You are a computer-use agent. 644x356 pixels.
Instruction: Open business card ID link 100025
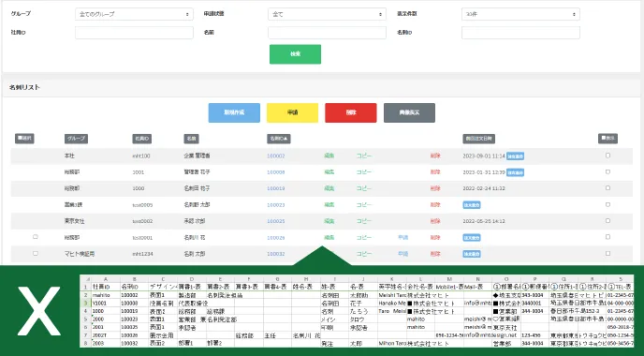tap(275, 221)
